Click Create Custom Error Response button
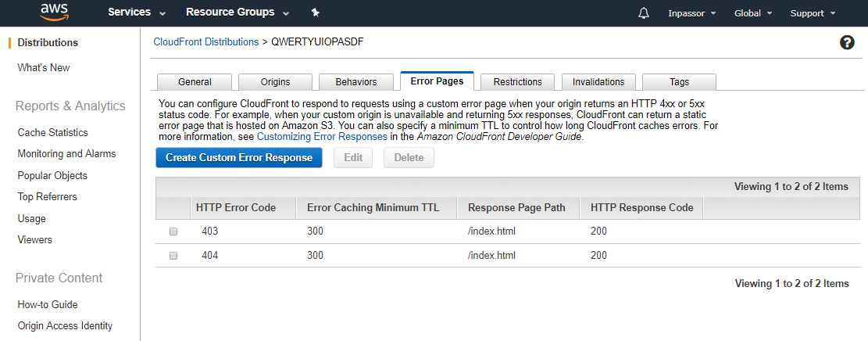 click(x=239, y=157)
